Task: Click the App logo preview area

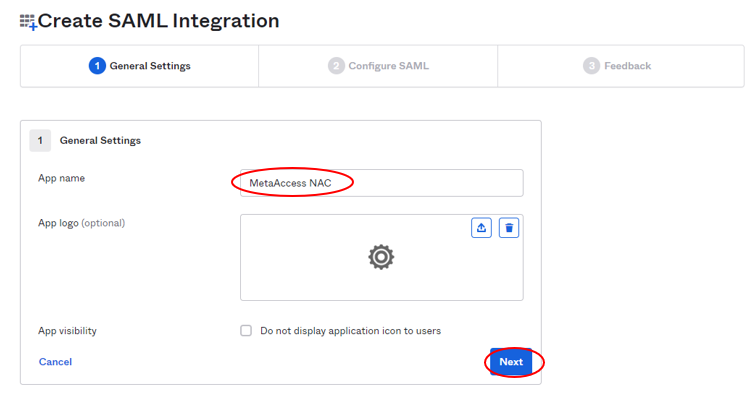Action: coord(382,258)
